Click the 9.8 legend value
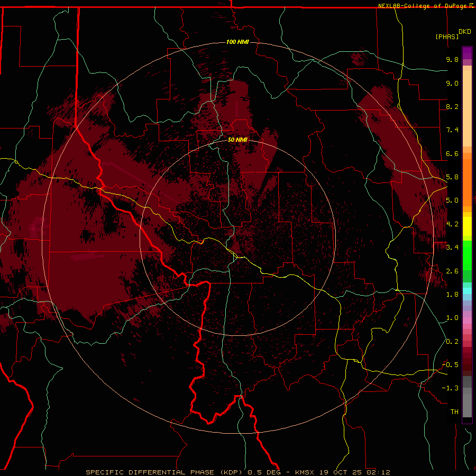Image resolution: width=476 pixels, height=476 pixels. (452, 59)
